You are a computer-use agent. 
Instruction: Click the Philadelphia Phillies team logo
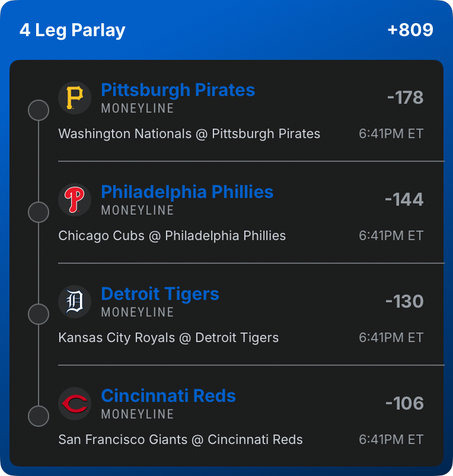pos(75,199)
